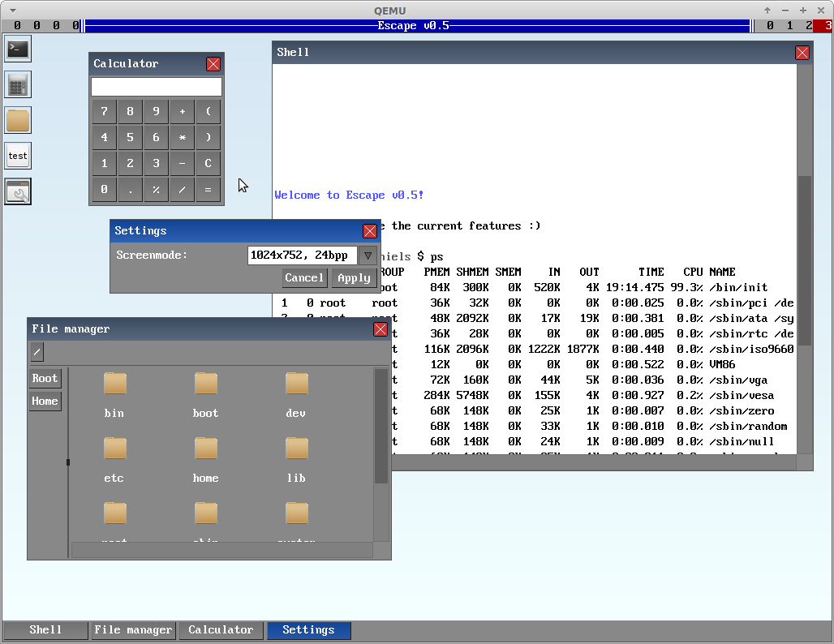Open the etc folder in File manager
Image resolution: width=834 pixels, height=644 pixels.
click(114, 459)
